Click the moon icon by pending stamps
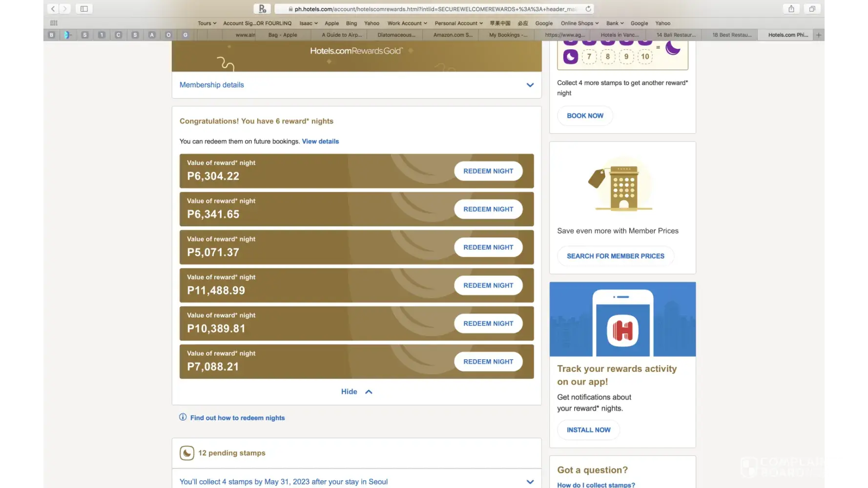This screenshot has height=488, width=868. [x=187, y=453]
